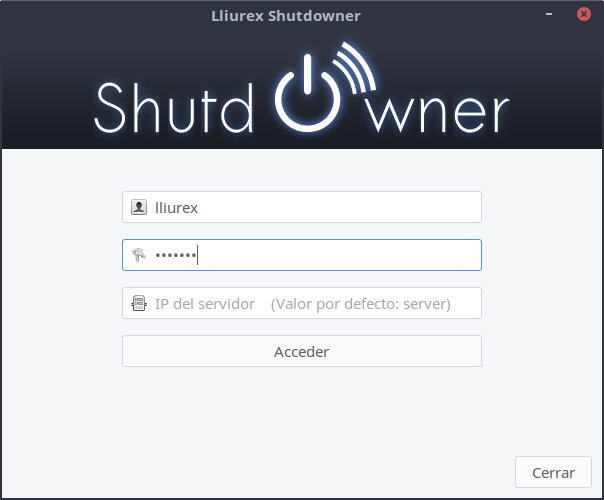Click the blank right end of username field
This screenshot has height=500, width=604.
pos(440,208)
